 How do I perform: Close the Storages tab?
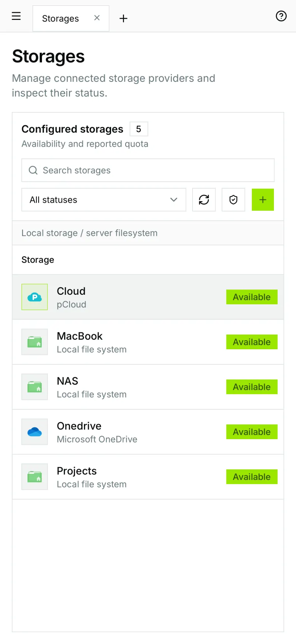[97, 18]
